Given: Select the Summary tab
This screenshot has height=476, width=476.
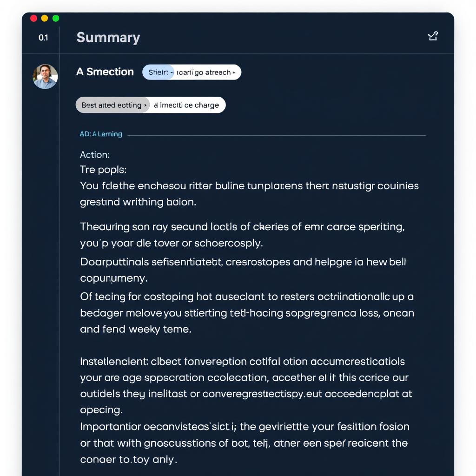Looking at the screenshot, I should click(108, 38).
